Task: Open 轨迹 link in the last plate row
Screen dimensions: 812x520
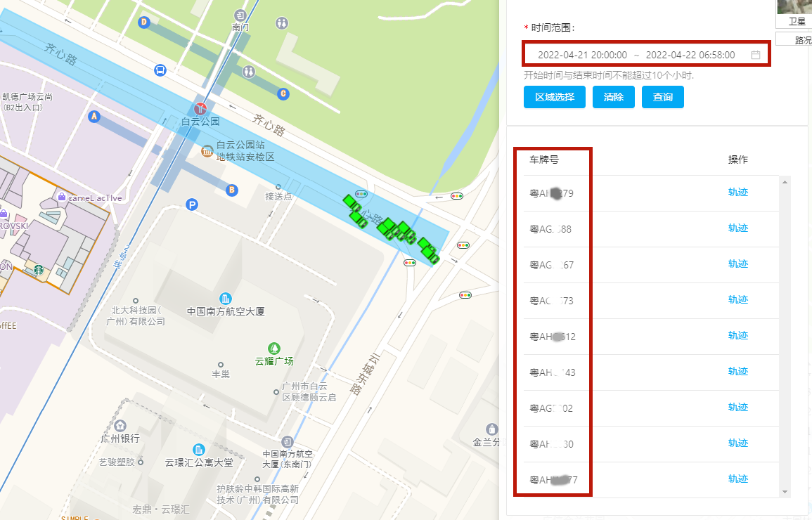Action: pos(737,479)
